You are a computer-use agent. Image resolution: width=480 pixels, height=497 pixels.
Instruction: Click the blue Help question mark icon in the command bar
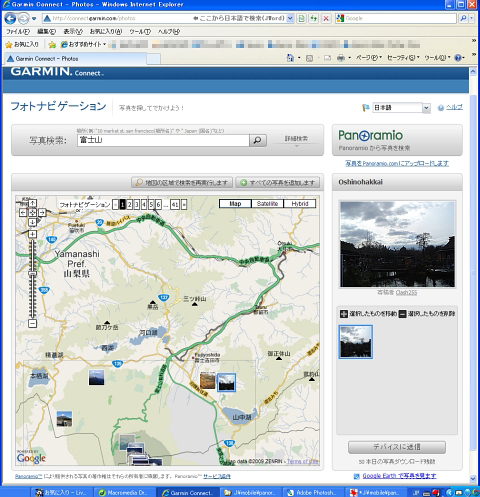click(x=458, y=58)
